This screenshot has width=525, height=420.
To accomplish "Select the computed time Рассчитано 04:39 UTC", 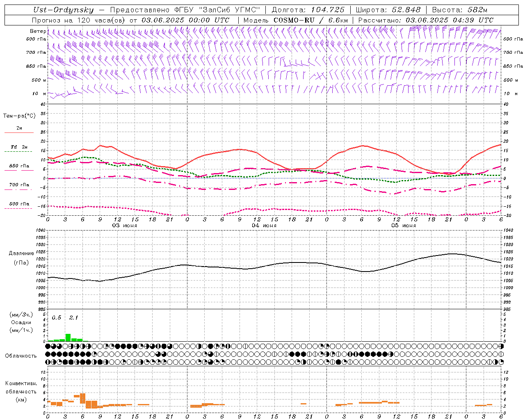I will (x=426, y=20).
